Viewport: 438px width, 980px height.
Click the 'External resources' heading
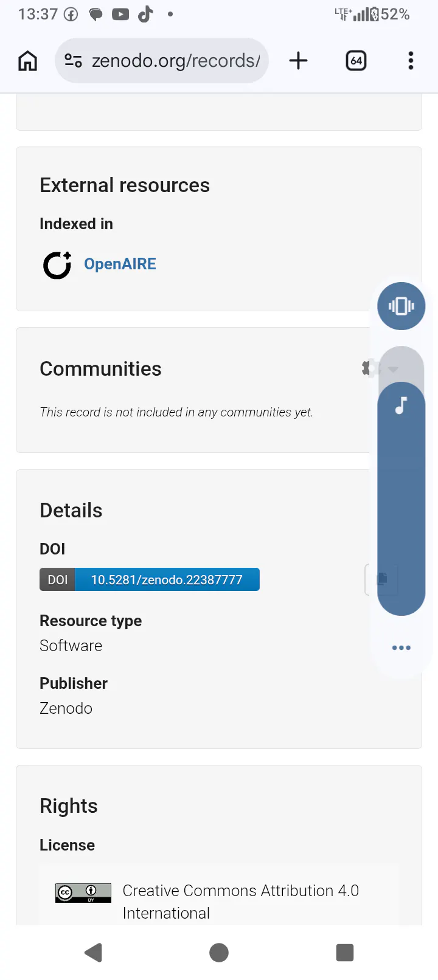tap(125, 185)
